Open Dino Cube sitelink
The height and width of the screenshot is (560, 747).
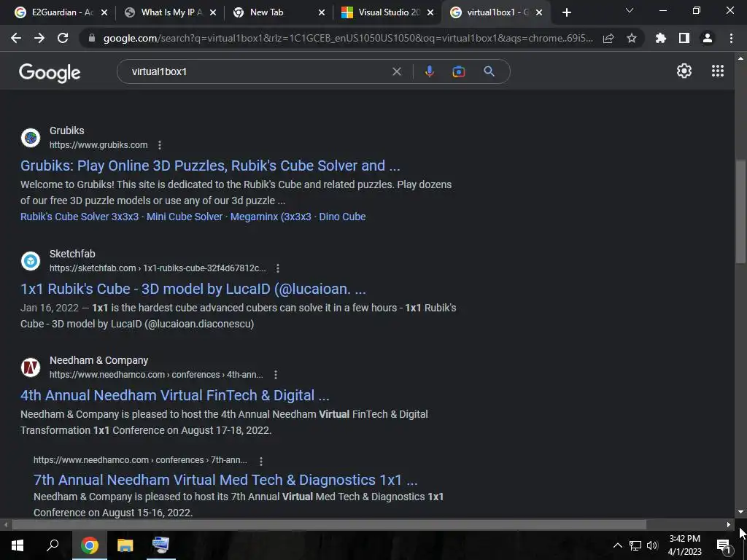click(x=342, y=217)
